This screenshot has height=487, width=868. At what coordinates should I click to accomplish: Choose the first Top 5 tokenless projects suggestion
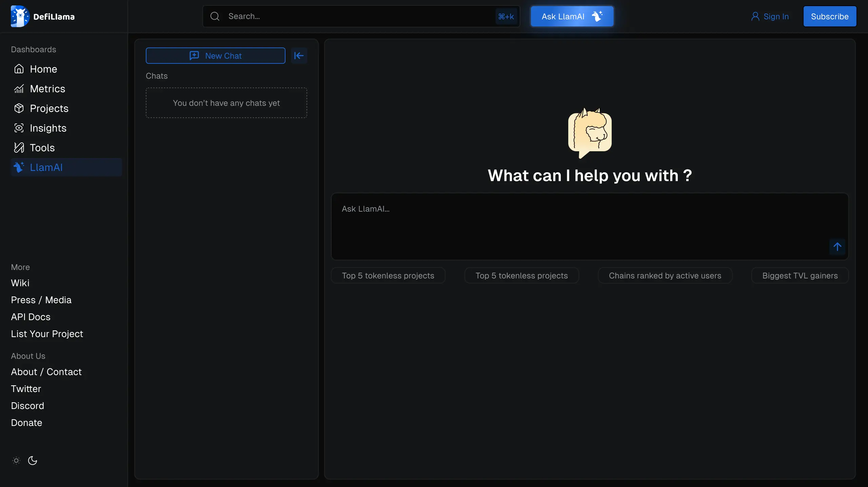pyautogui.click(x=388, y=275)
